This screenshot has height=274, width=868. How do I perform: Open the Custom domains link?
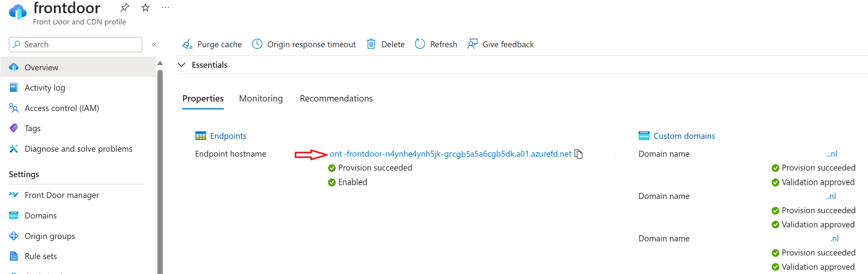click(684, 136)
